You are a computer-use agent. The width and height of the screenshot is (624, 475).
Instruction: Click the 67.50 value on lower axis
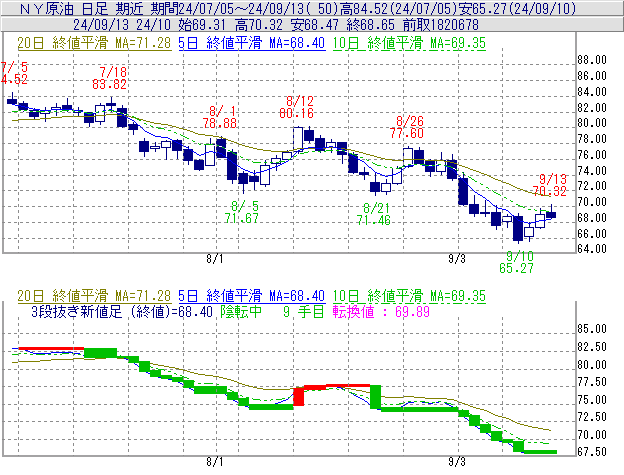tap(592, 452)
